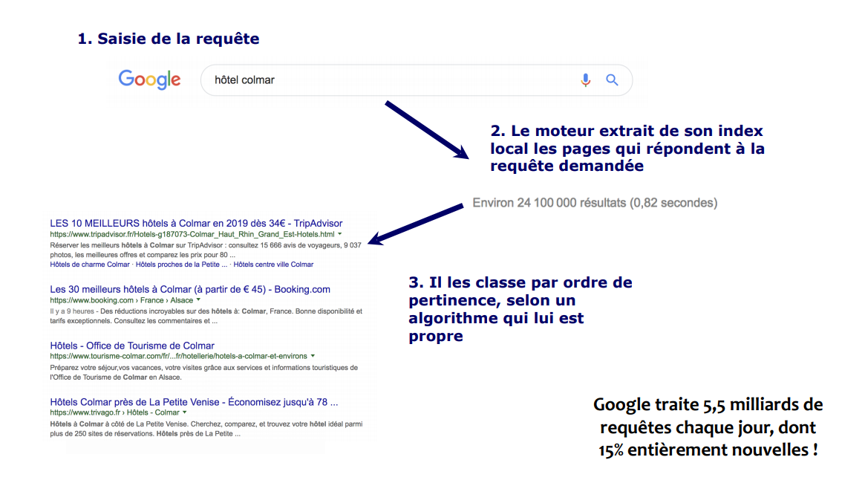Click Alsace in the Booking.com breadcrumb

pyautogui.click(x=180, y=299)
